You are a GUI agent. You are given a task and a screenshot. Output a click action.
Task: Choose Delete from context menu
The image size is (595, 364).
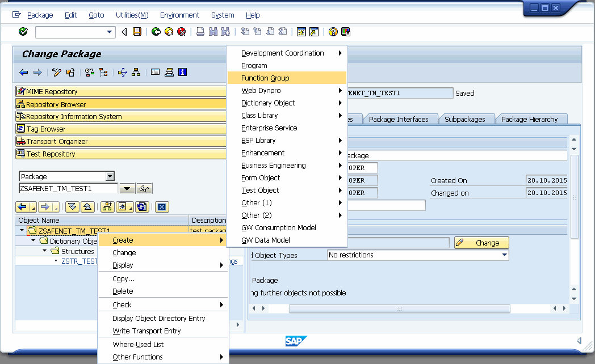pos(163,291)
